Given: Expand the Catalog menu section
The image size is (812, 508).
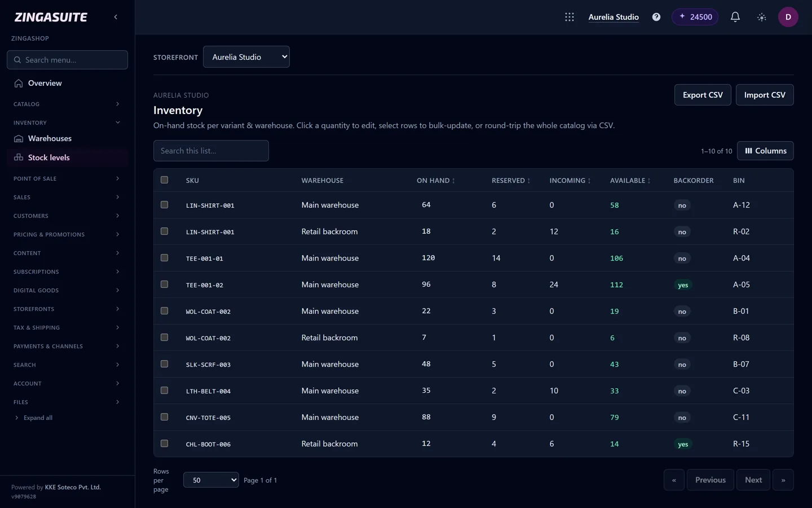Looking at the screenshot, I should [x=67, y=104].
